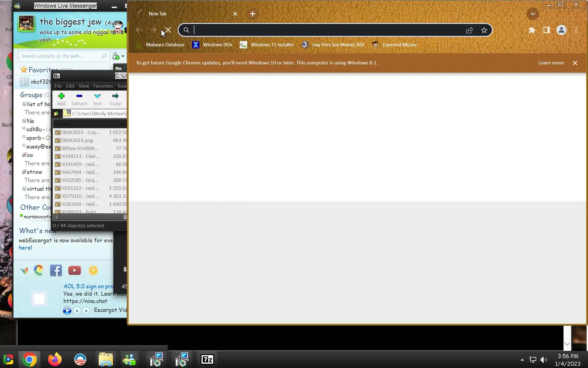Open Firefox from the taskbar
Image resolution: width=588 pixels, height=368 pixels.
[55, 359]
